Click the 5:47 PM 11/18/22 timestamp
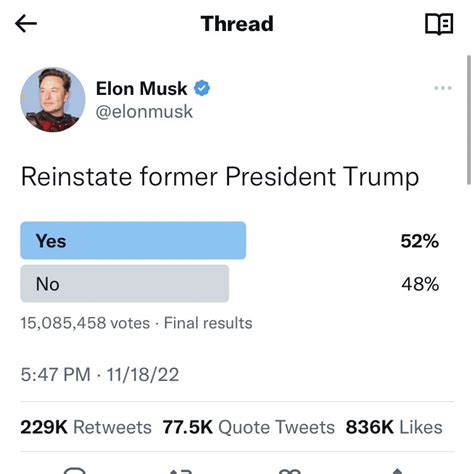 (100, 374)
